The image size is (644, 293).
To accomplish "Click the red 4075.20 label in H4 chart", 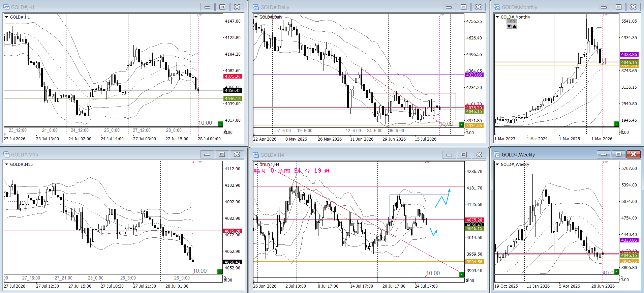I will (x=474, y=220).
